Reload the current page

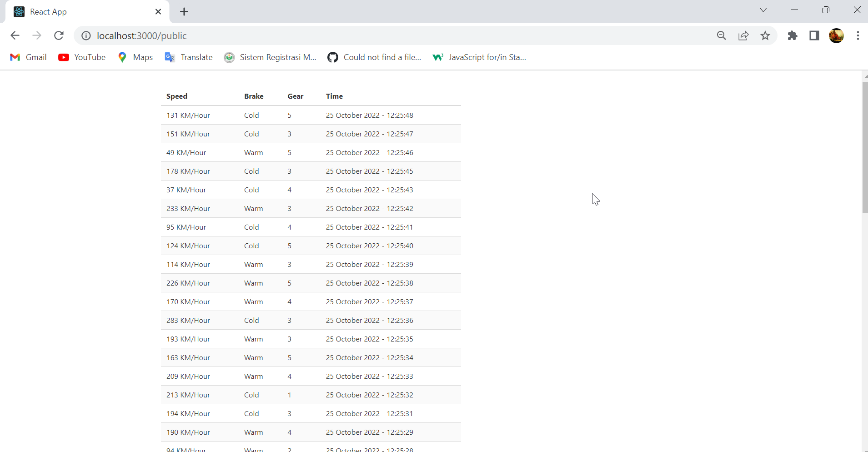point(59,35)
